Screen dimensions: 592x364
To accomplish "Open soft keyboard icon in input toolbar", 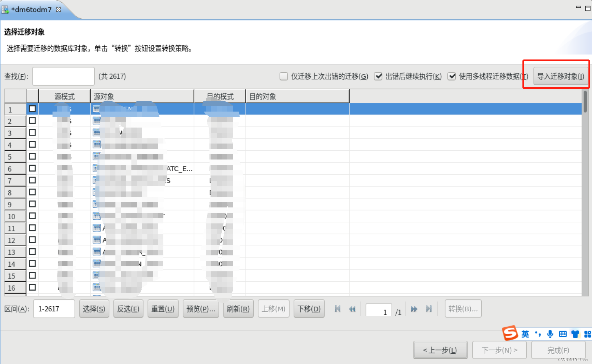I will (563, 334).
